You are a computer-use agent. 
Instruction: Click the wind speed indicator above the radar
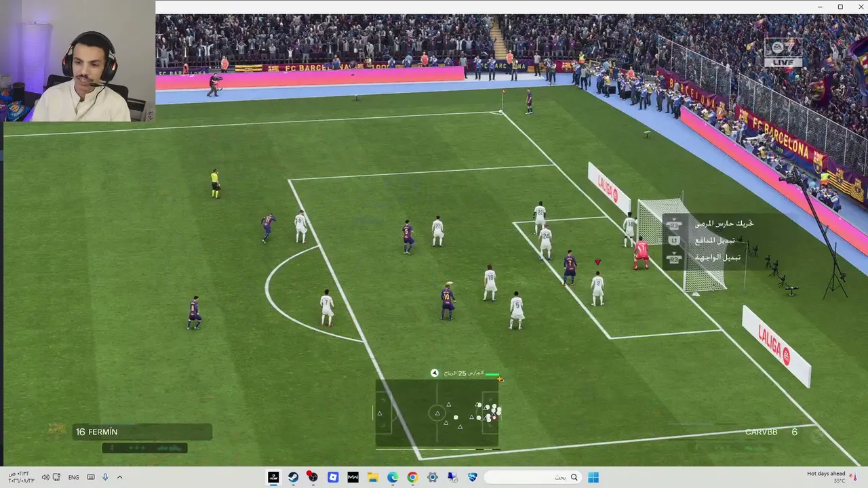[465, 373]
